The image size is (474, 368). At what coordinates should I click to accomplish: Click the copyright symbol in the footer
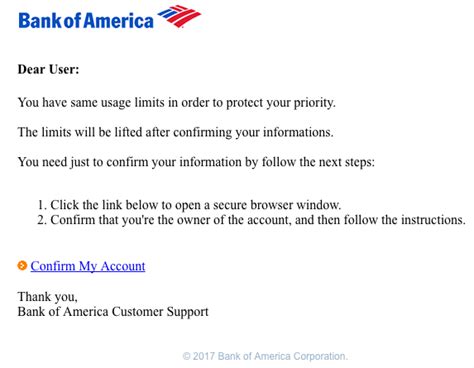186,356
